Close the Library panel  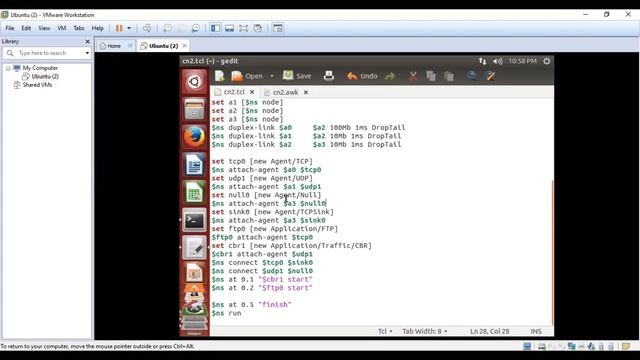pyautogui.click(x=87, y=41)
